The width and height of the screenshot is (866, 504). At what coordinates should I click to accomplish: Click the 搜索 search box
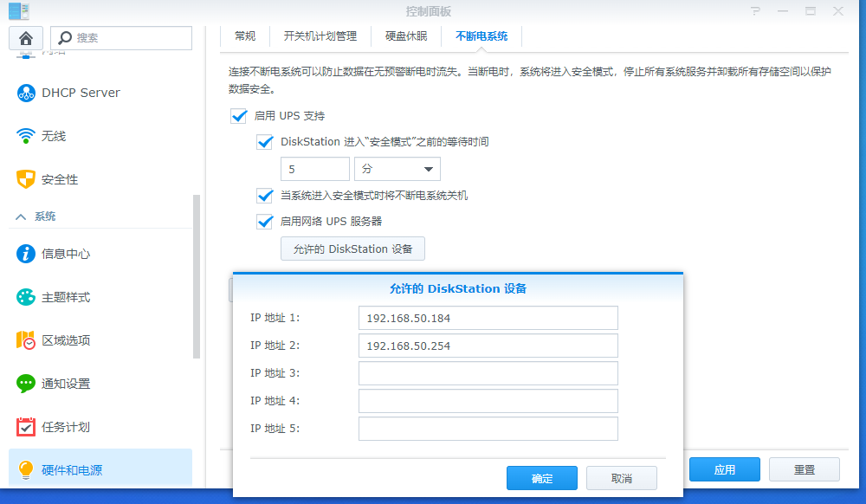[121, 38]
